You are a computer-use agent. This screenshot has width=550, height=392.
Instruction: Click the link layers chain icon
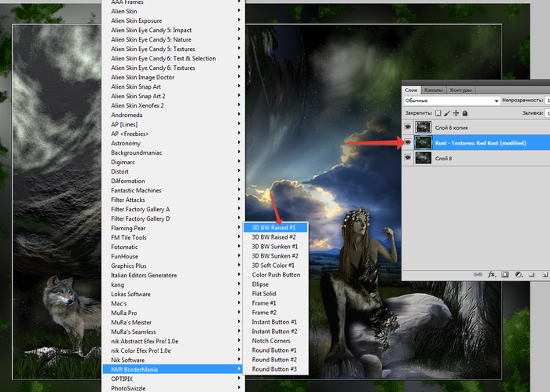point(478,274)
